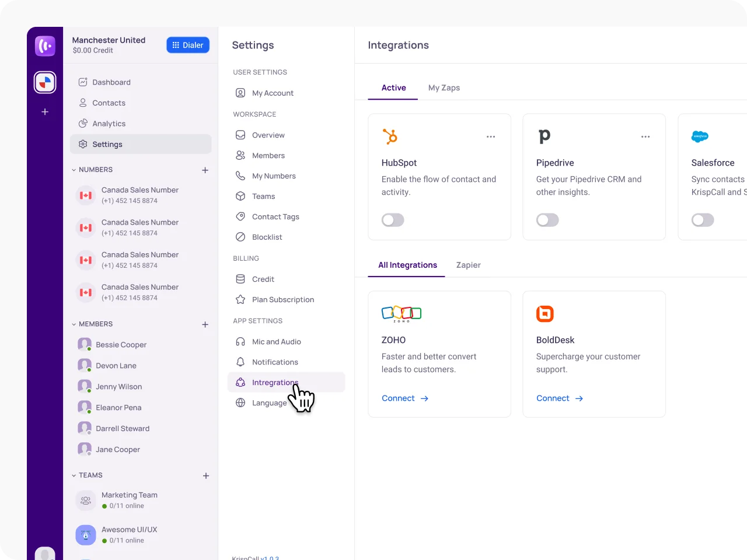Switch to the My Zaps tab

point(444,87)
